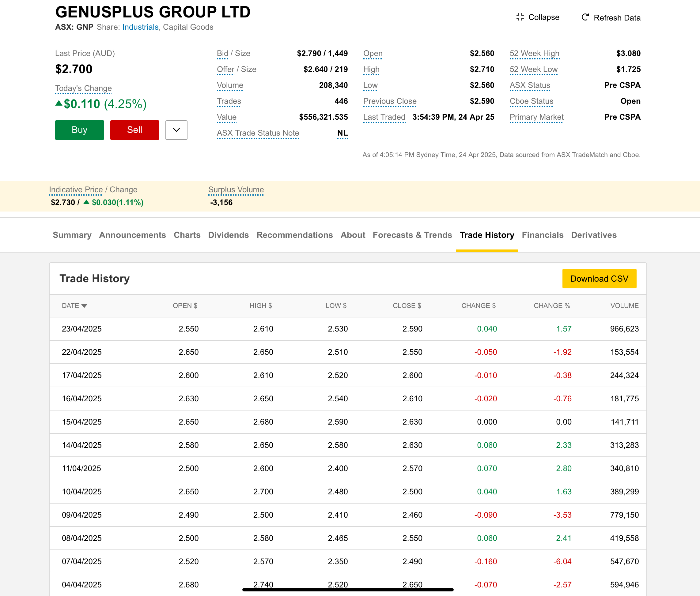
Task: Click the dotted-underlined Volume label
Action: pos(230,85)
